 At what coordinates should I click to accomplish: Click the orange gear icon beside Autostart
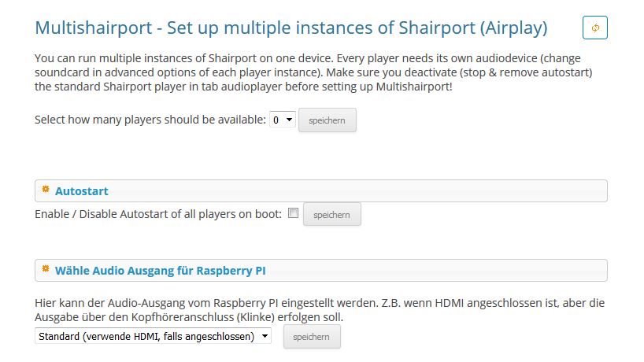(x=46, y=189)
